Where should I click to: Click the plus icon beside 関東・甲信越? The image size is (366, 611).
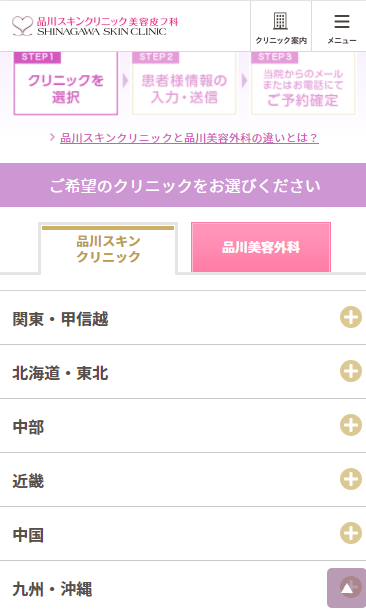tap(351, 317)
